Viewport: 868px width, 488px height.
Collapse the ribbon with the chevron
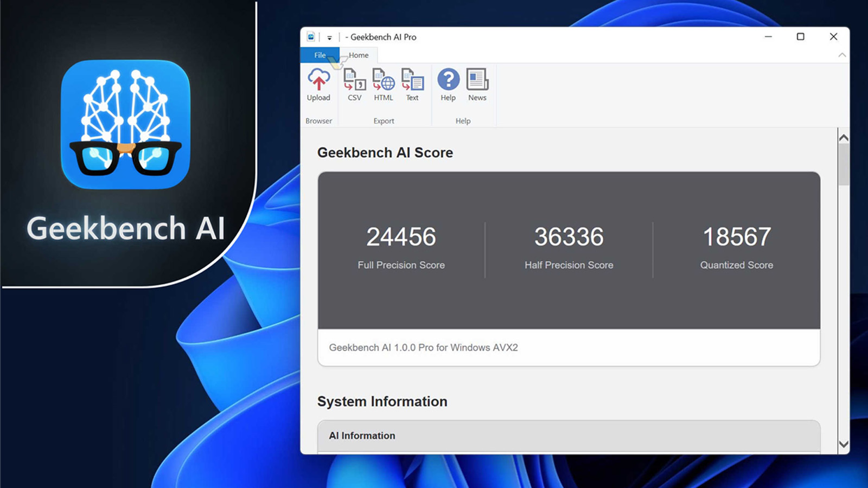tap(842, 55)
